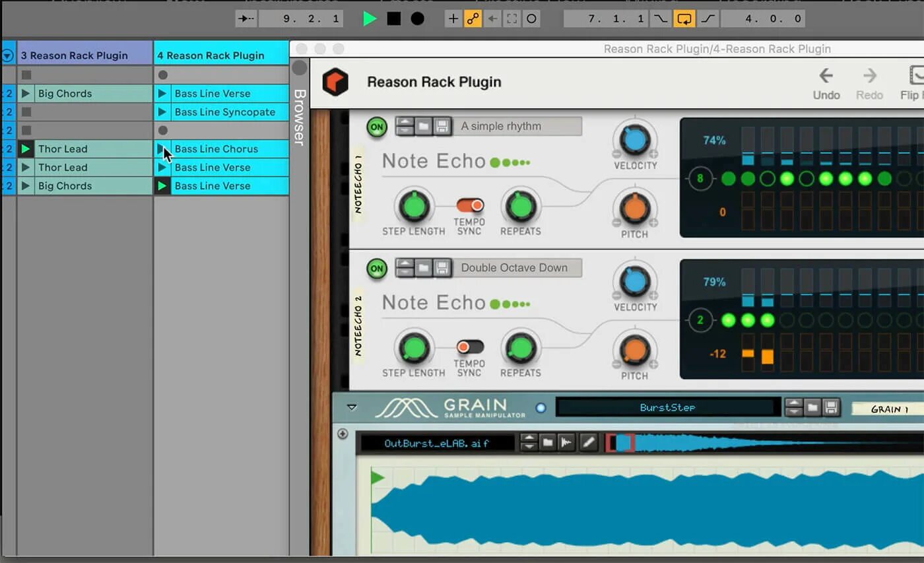Click Re-enable Automation left arrow icon

point(492,18)
